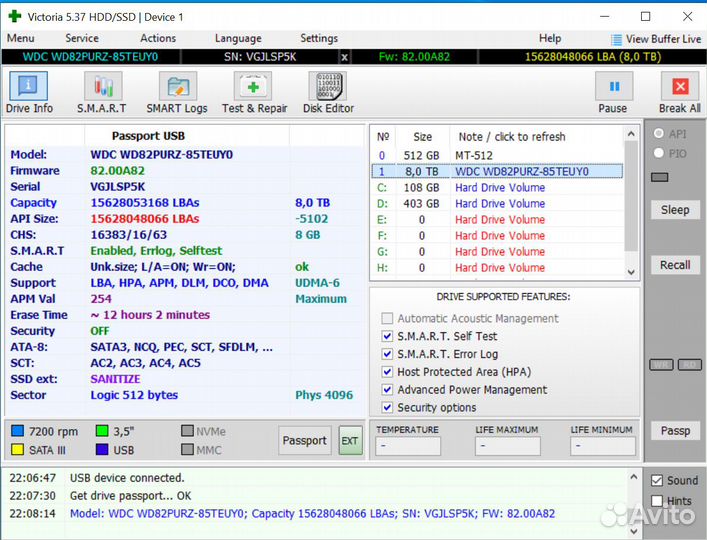This screenshot has width=707, height=540.
Task: Click the blue 7200 rpm indicator square
Action: coord(17,431)
